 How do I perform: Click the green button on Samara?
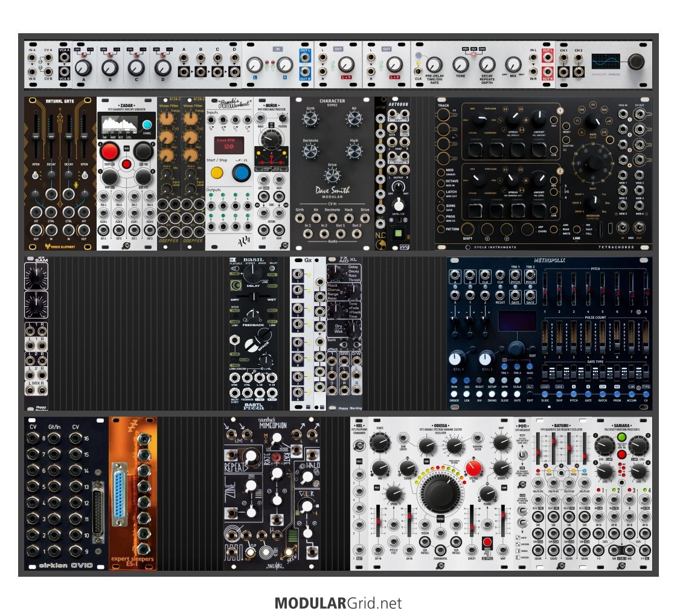click(x=621, y=437)
